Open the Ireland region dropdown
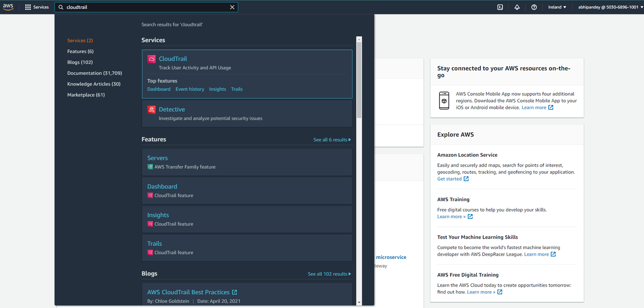644x308 pixels. [x=557, y=7]
